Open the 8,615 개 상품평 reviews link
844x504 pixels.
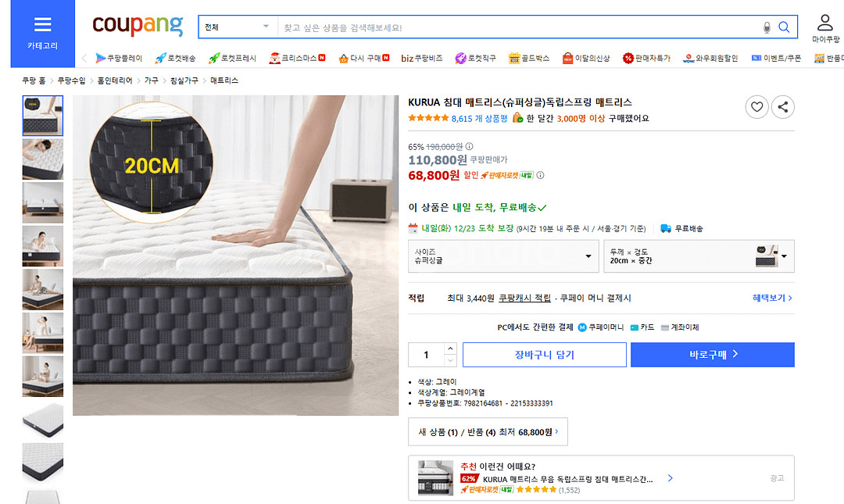tap(479, 119)
